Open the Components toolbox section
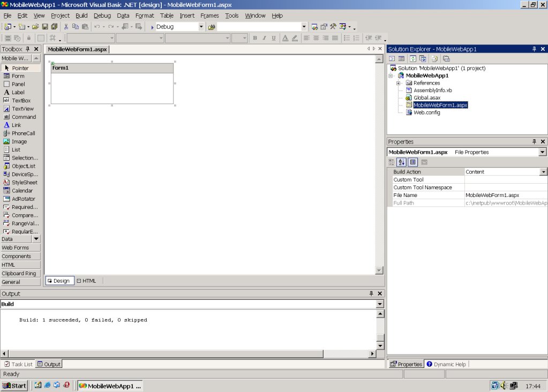This screenshot has height=392, width=548. point(20,257)
